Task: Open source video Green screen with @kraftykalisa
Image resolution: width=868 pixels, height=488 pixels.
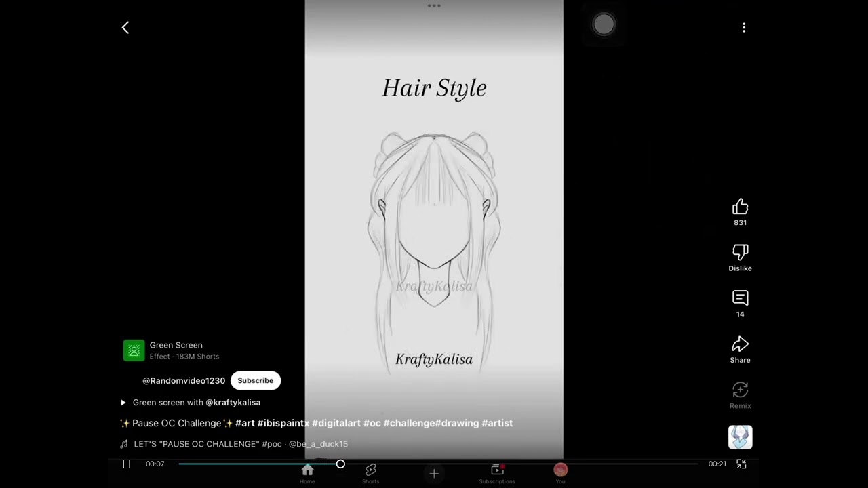Action: coord(197,402)
